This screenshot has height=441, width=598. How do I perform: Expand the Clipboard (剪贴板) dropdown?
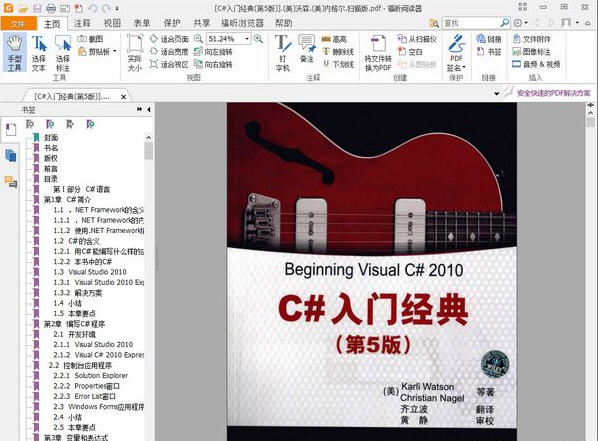click(x=114, y=51)
